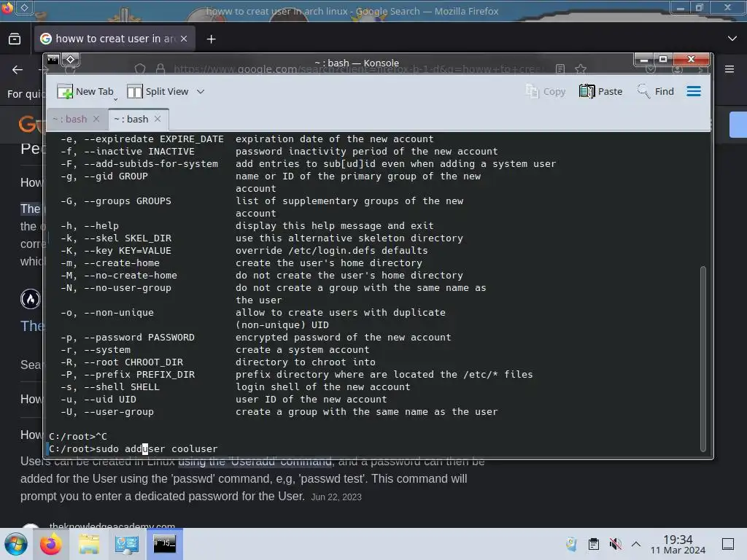Image resolution: width=747 pixels, height=560 pixels.
Task: Open clipboard tray icon
Action: pos(594,544)
